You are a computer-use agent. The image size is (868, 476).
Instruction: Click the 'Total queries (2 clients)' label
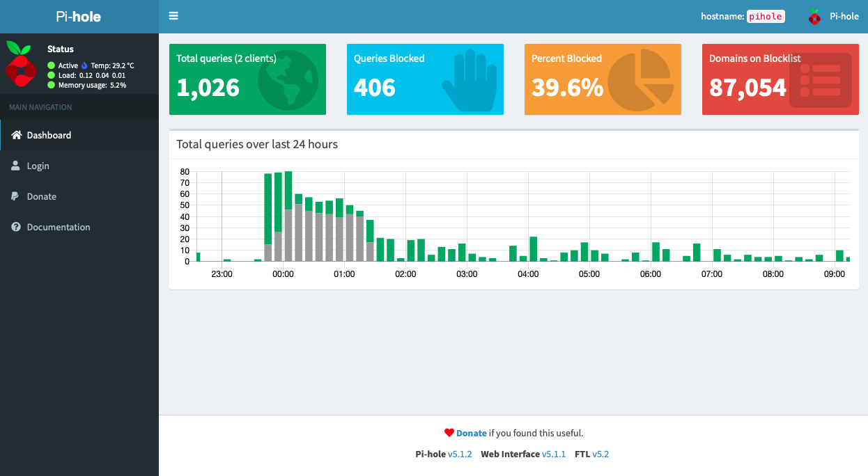tap(226, 58)
